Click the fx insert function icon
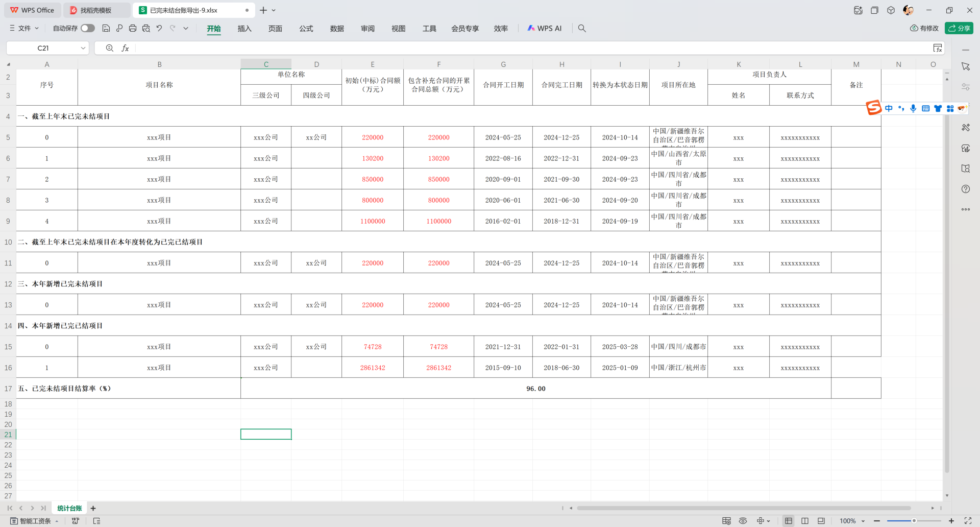980x527 pixels. [x=125, y=48]
